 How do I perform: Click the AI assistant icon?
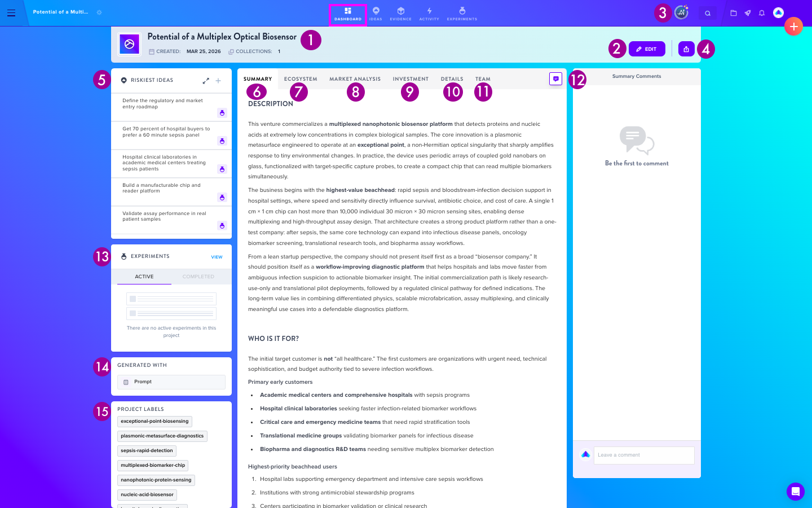pyautogui.click(x=682, y=12)
